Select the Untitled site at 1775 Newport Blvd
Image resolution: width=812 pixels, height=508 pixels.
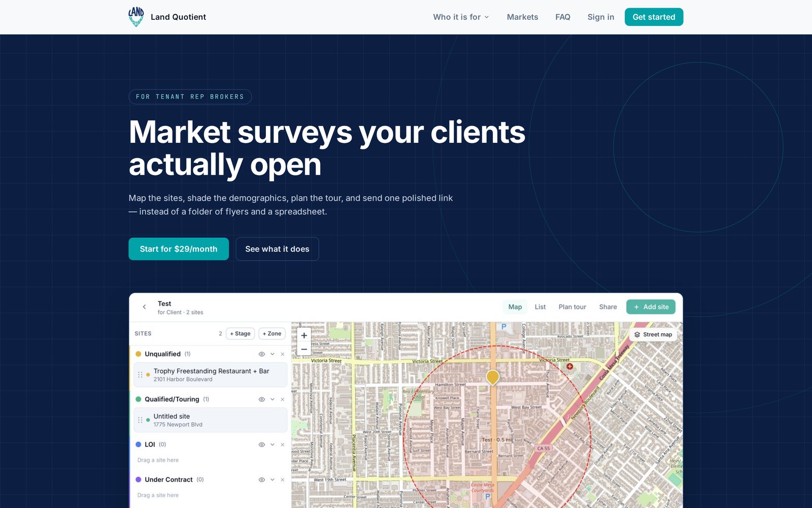coord(211,420)
